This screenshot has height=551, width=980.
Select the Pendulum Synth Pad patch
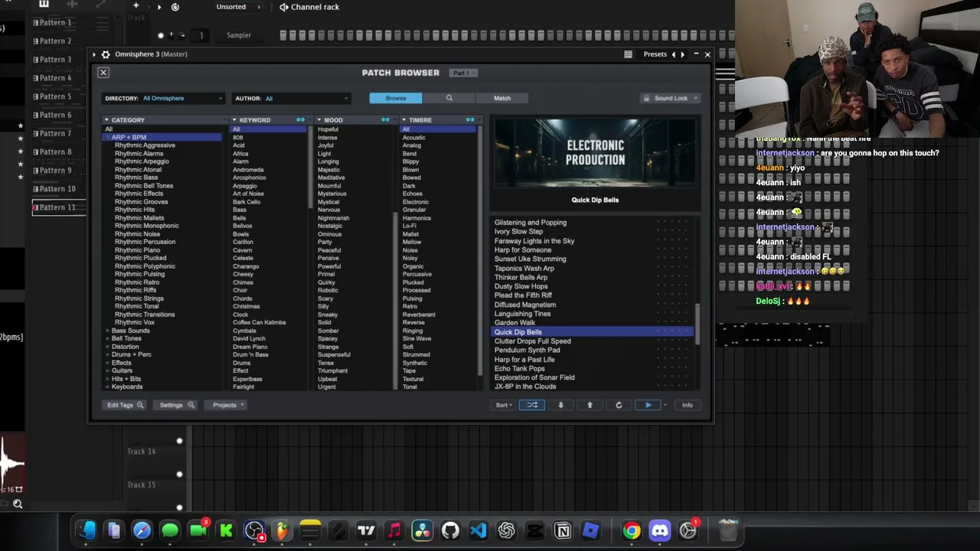point(527,350)
